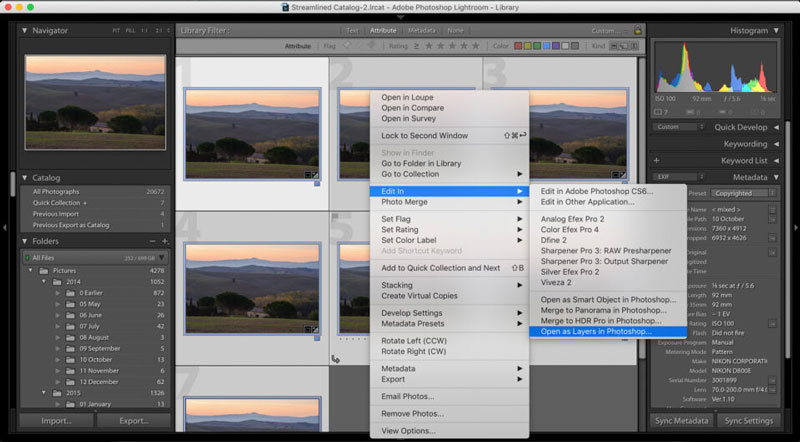Image resolution: width=800 pixels, height=442 pixels.
Task: Filter by red color label swatch
Action: click(518, 46)
